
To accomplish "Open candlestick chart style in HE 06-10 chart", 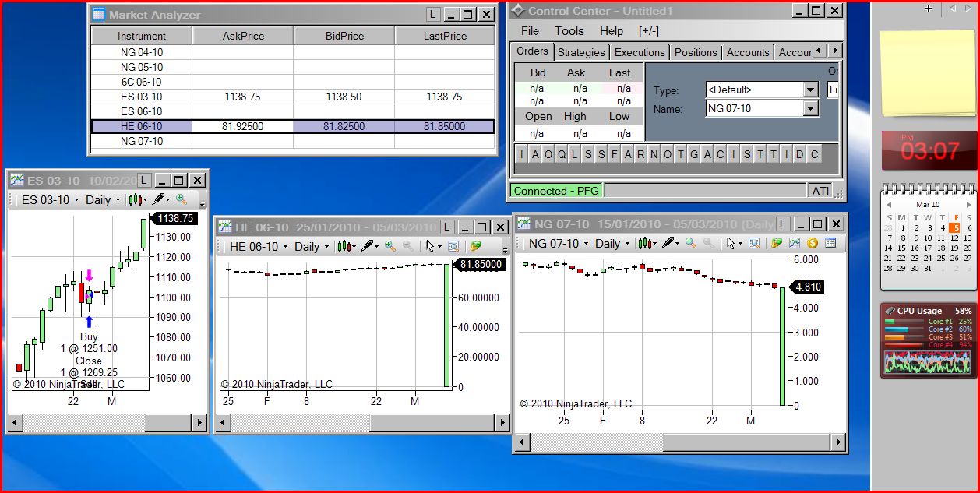I will [347, 246].
